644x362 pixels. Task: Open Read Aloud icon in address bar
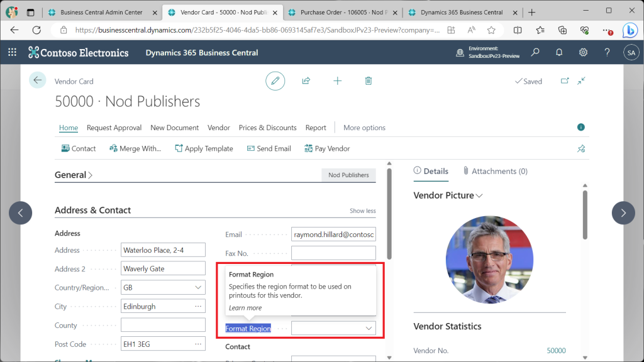click(x=472, y=30)
